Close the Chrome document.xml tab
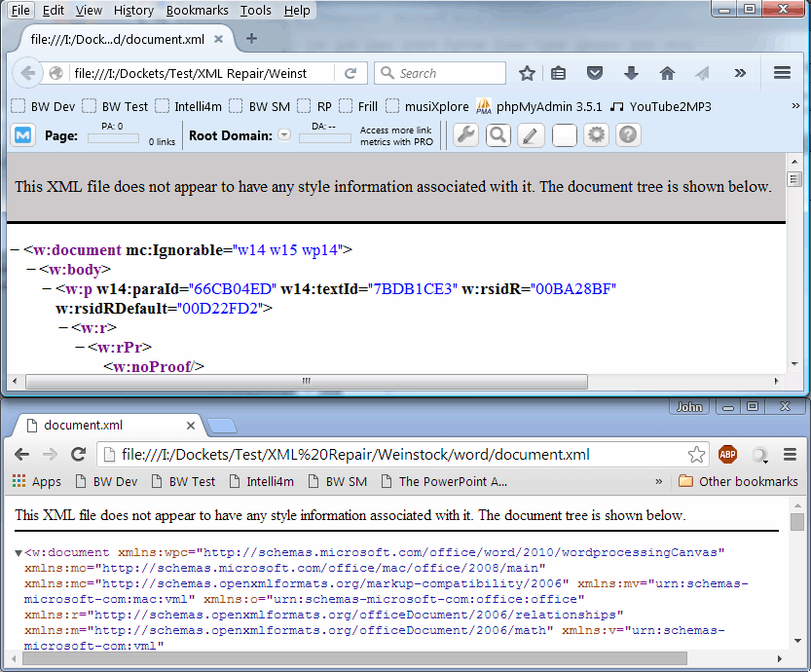Screen dimensions: 811x672 pos(191,426)
